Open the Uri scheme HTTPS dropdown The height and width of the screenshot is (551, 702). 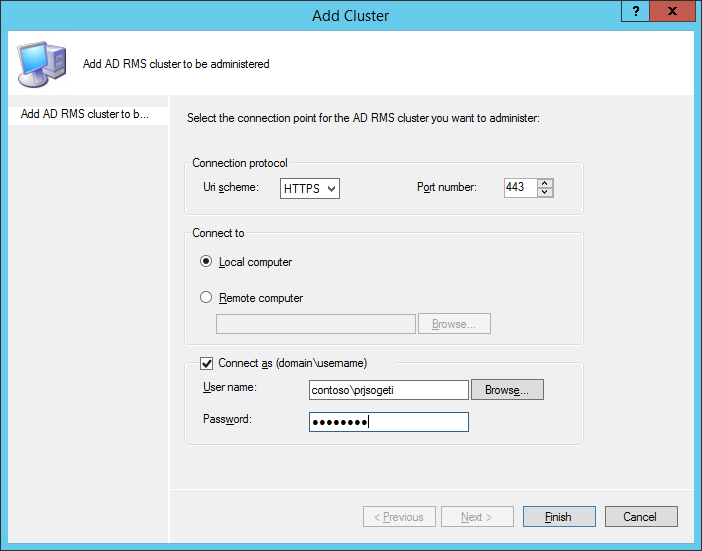pyautogui.click(x=309, y=188)
